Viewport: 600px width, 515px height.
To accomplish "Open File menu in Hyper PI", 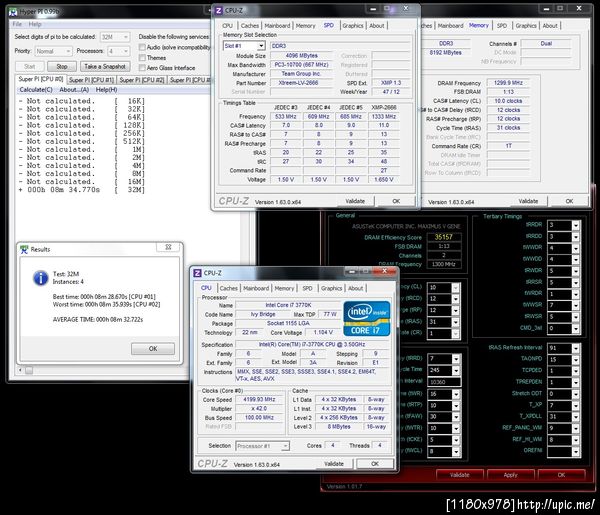I will point(17,24).
